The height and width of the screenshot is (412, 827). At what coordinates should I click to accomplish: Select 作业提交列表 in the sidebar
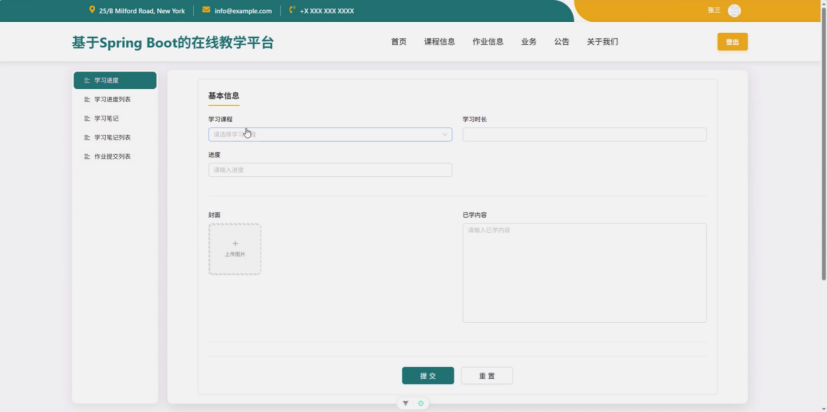(x=115, y=157)
